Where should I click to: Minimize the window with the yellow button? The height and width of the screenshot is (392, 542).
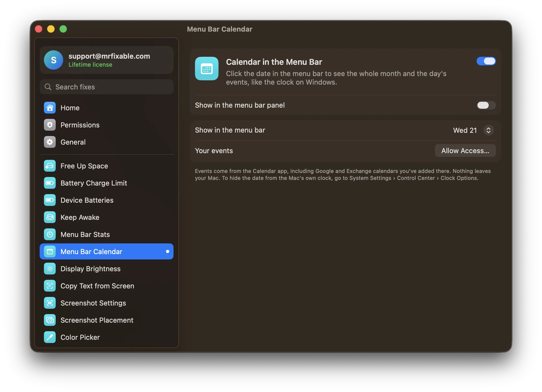coord(51,29)
